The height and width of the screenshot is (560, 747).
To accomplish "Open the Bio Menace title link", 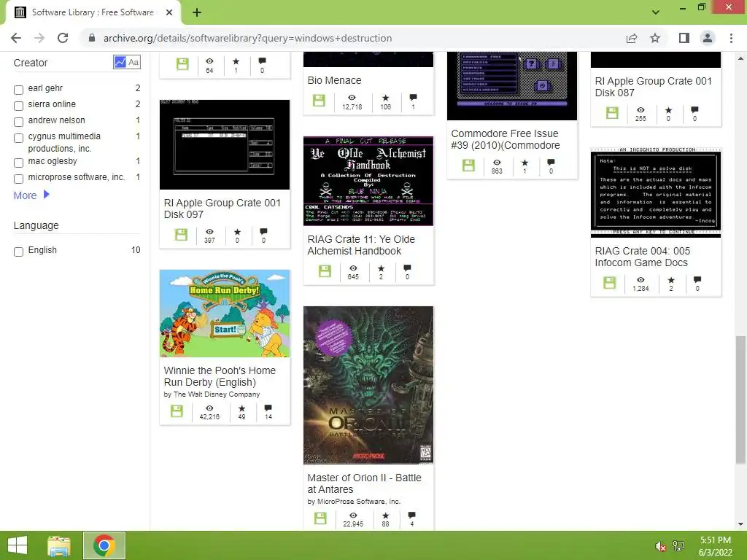I will tap(334, 80).
